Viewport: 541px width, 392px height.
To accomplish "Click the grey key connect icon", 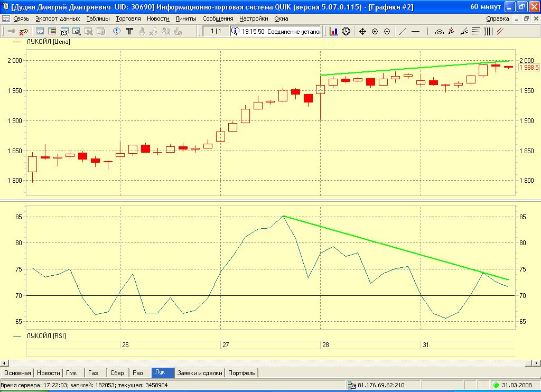I will pos(12,31).
